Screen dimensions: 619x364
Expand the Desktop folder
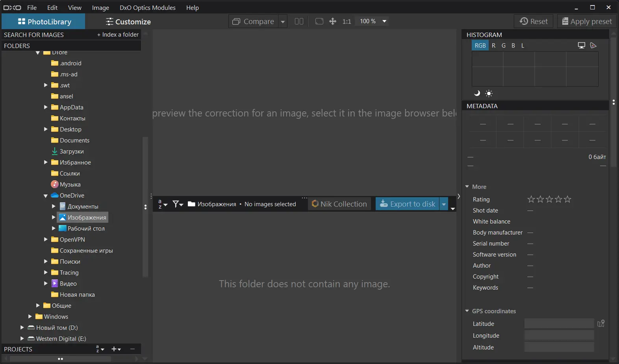pyautogui.click(x=46, y=129)
